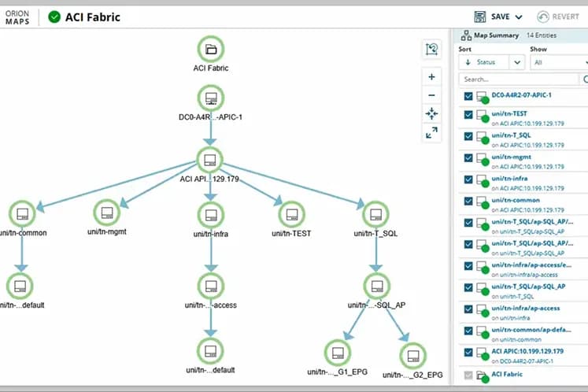Click the green status check icon by ACI Fabric title
588x392 pixels.
click(x=54, y=17)
